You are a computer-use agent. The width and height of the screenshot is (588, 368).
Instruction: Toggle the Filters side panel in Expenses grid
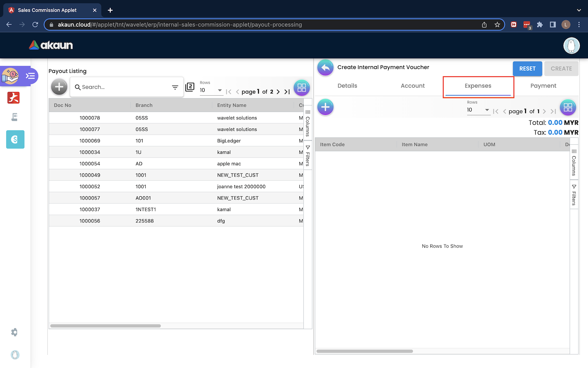pos(574,195)
